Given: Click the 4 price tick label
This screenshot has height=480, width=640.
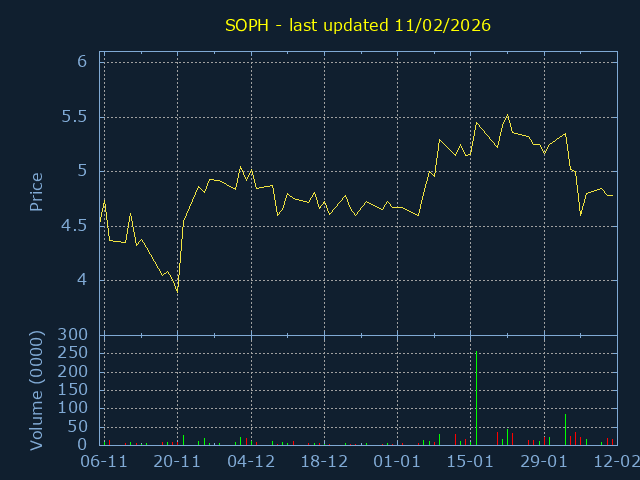Looking at the screenshot, I should [83, 280].
